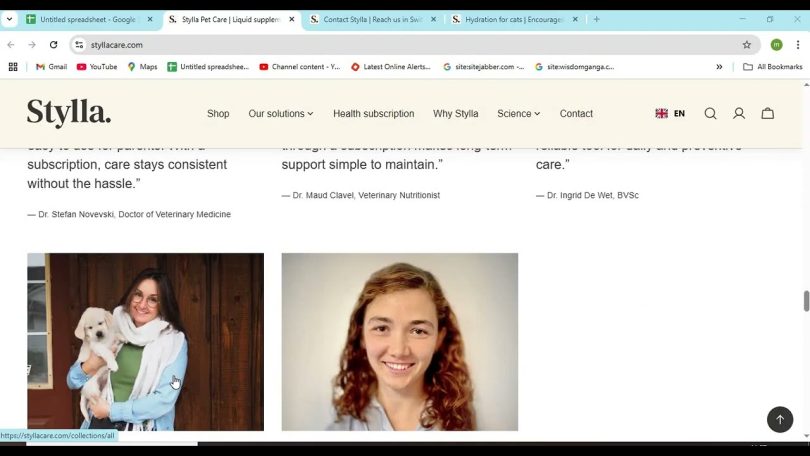Open the Why Stylla page
The image size is (810, 456).
(456, 114)
